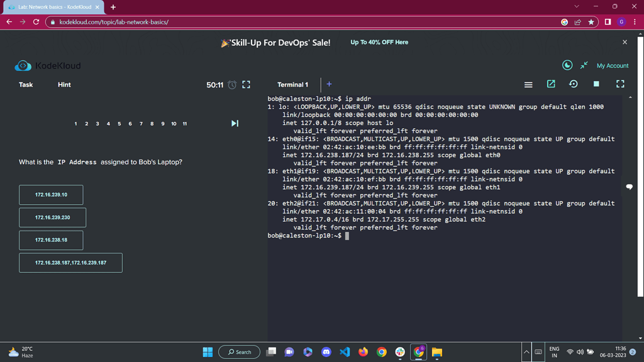Open the Windows Start menu

coord(208,352)
